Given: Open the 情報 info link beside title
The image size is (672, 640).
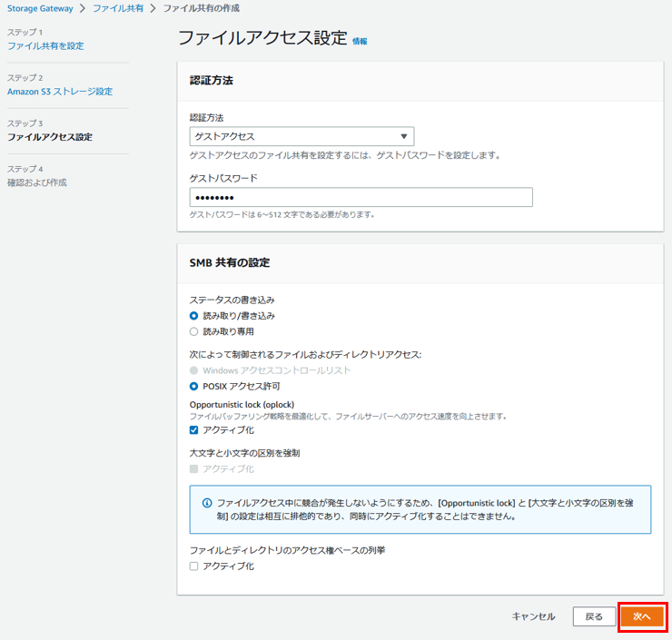Looking at the screenshot, I should [360, 41].
